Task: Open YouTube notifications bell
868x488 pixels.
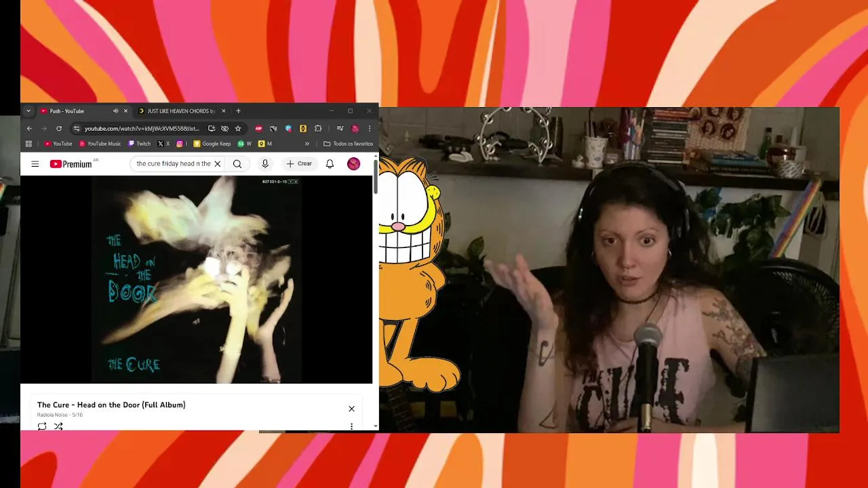Action: pos(330,164)
